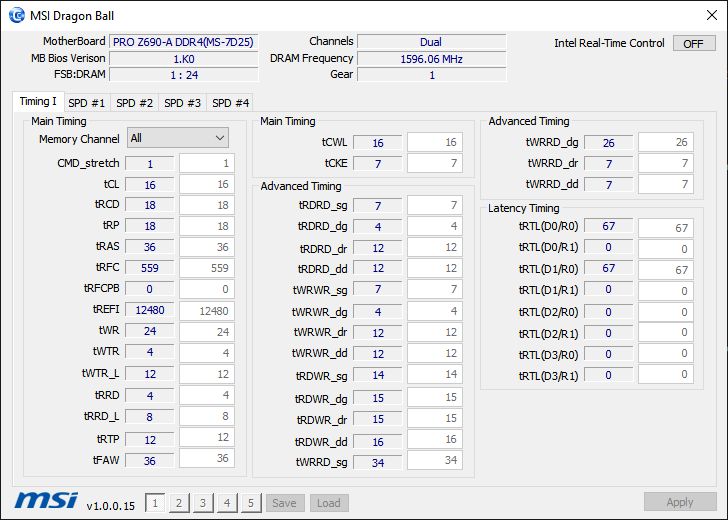Open the SPD #3 tab

click(x=182, y=103)
